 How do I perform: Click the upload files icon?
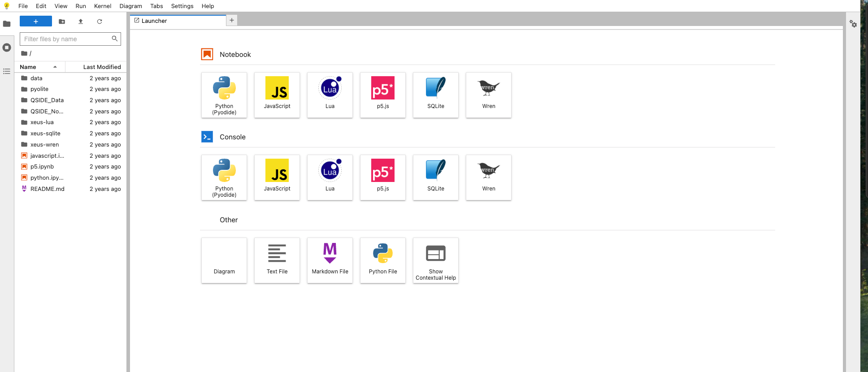(81, 22)
